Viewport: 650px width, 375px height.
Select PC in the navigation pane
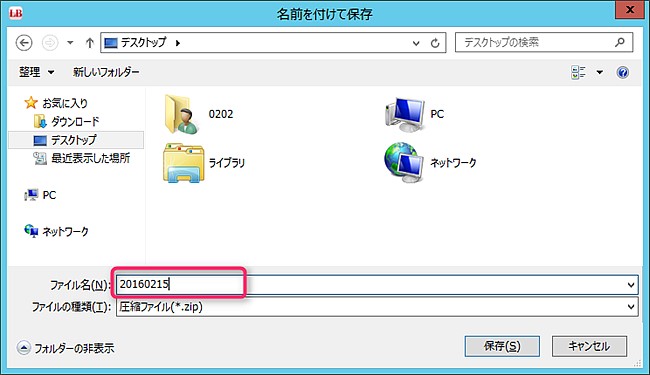[40, 195]
